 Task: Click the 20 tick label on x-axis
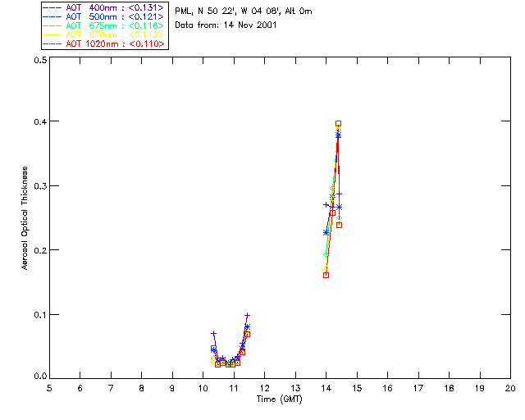pos(509,387)
